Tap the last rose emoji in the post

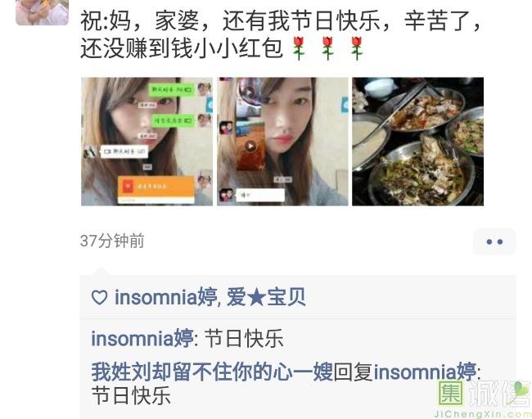(x=357, y=48)
